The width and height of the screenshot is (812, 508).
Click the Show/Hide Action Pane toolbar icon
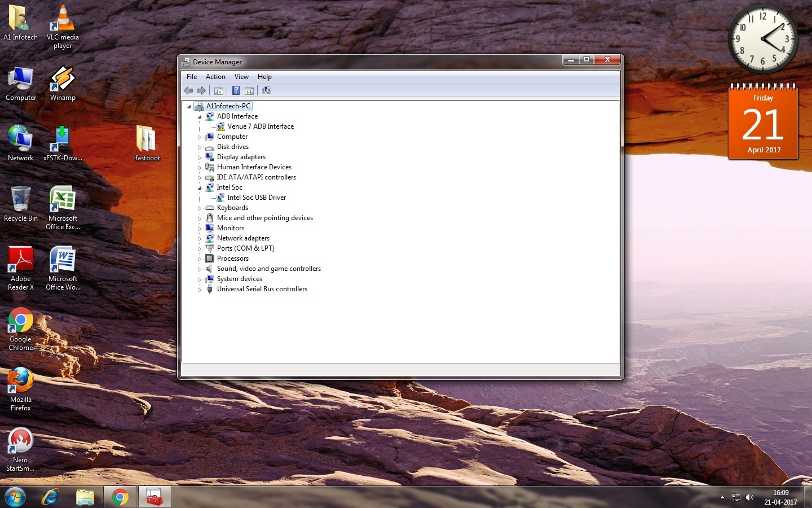coord(249,90)
